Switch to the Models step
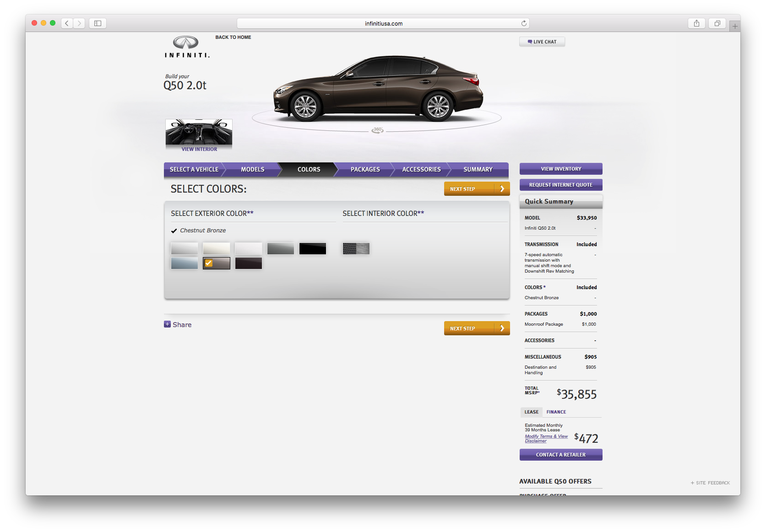This screenshot has width=766, height=532. click(x=253, y=169)
